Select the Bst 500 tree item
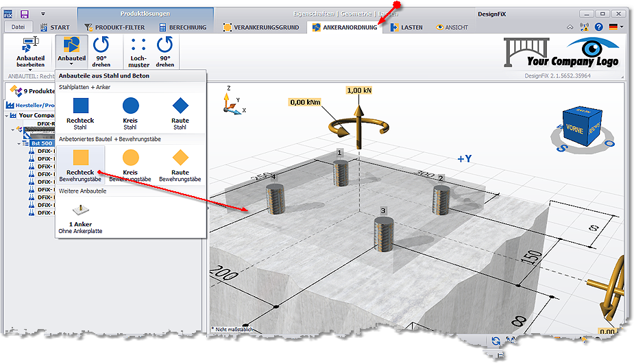The width and height of the screenshot is (634, 364). pos(42,143)
